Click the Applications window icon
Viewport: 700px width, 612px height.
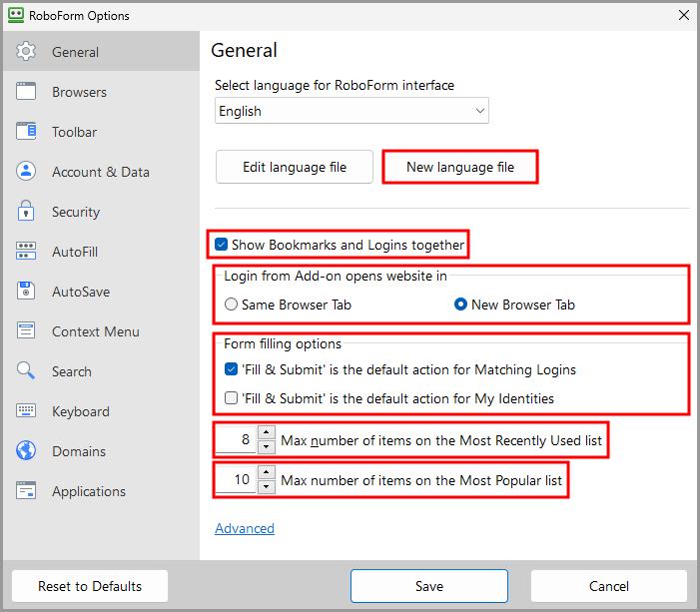tap(26, 490)
